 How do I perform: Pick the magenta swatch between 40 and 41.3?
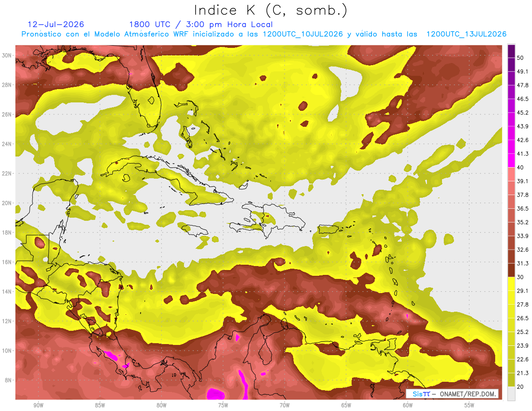click(x=511, y=160)
